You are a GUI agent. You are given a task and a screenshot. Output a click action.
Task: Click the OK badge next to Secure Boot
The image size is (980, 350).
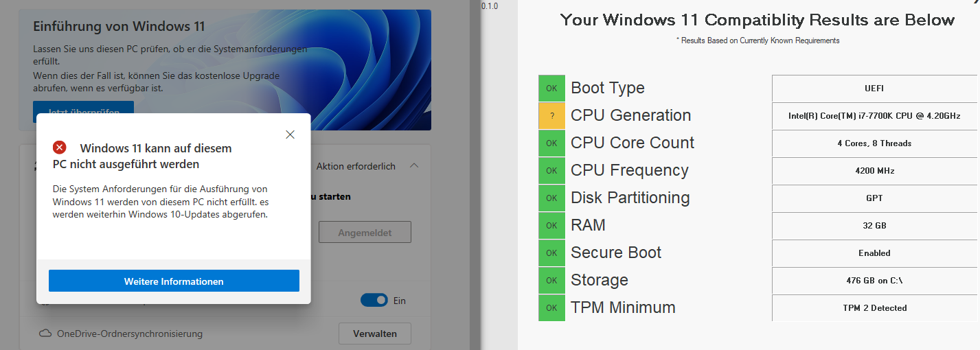tap(551, 253)
